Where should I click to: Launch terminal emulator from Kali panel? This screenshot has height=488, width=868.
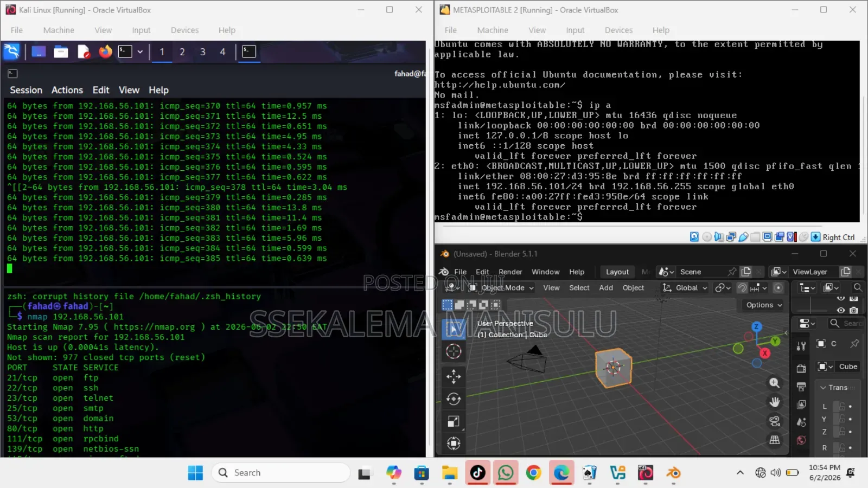[125, 52]
